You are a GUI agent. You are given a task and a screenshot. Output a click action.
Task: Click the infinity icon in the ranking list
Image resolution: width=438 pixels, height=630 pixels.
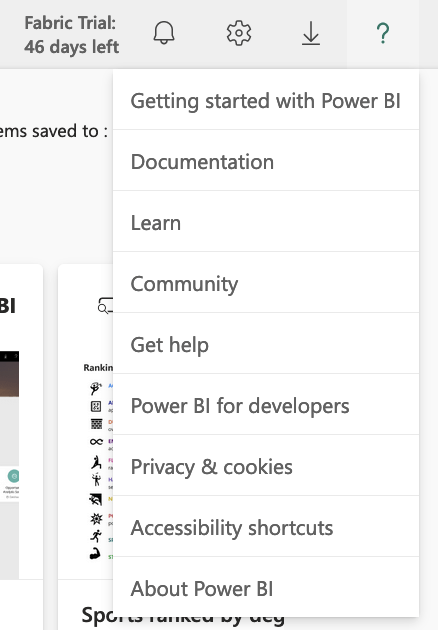pos(96,442)
